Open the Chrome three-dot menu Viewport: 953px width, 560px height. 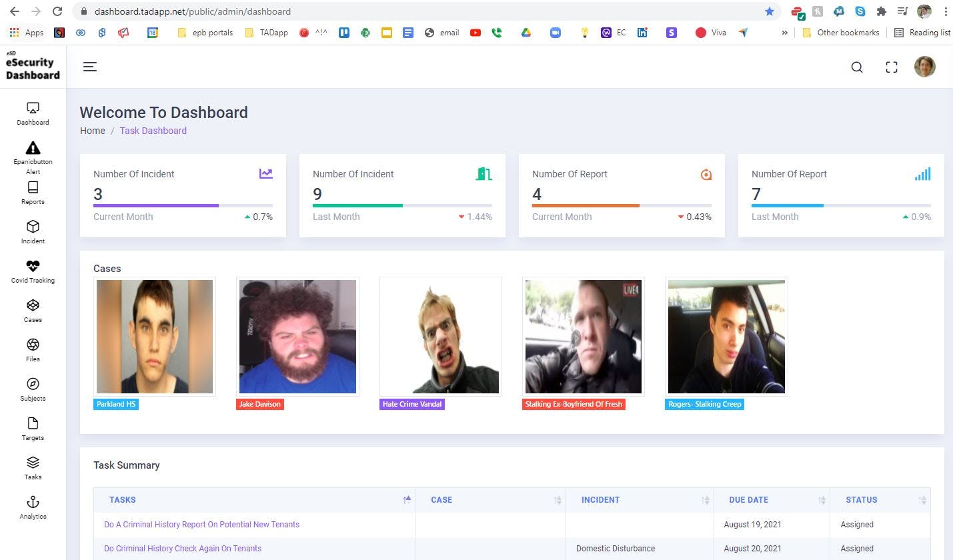[x=946, y=11]
